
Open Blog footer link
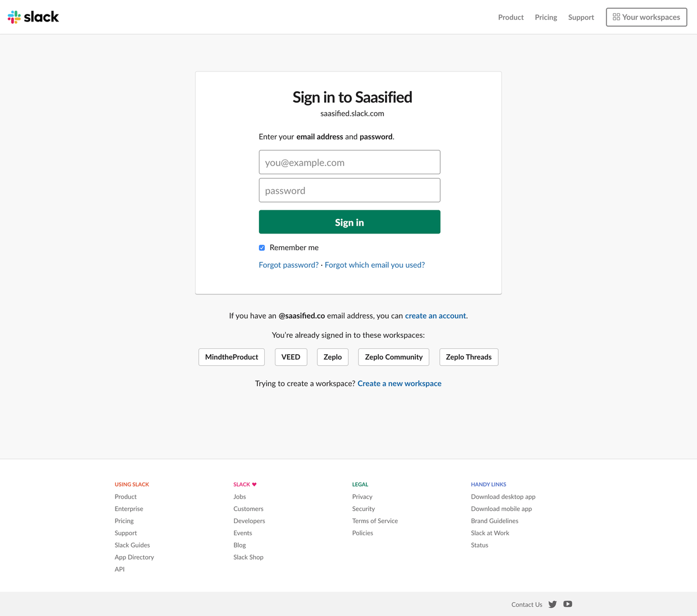[240, 545]
